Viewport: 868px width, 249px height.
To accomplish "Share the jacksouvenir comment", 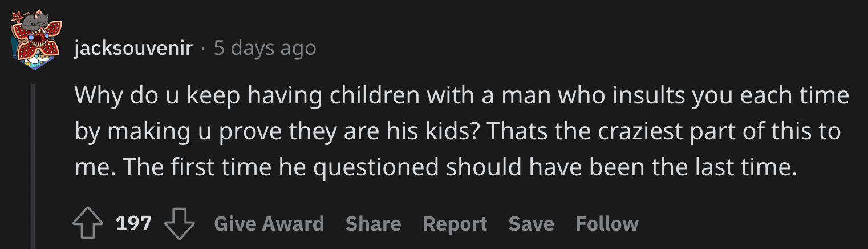I will 373,224.
